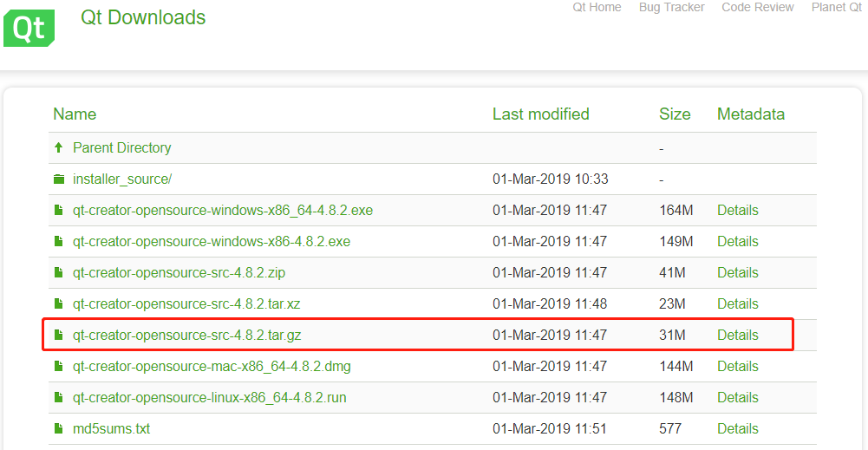Click the installer_source folder icon
Screen dimensions: 868x450
click(59, 179)
